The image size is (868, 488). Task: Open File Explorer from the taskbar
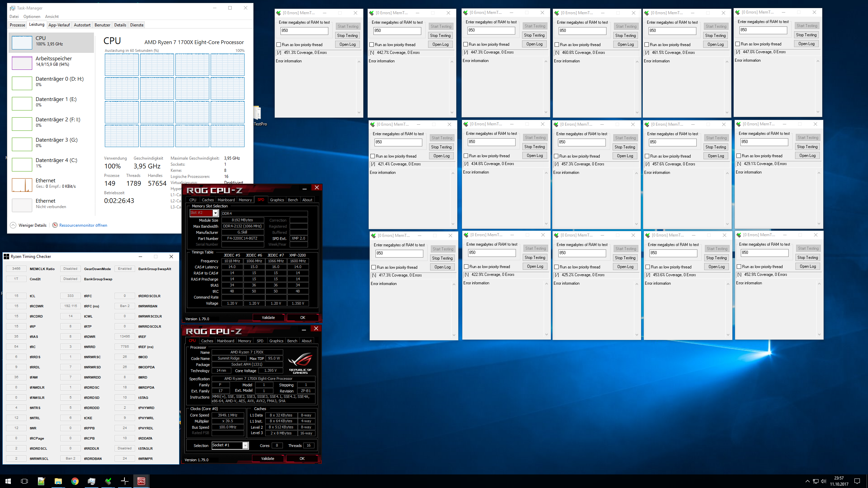pyautogui.click(x=58, y=481)
